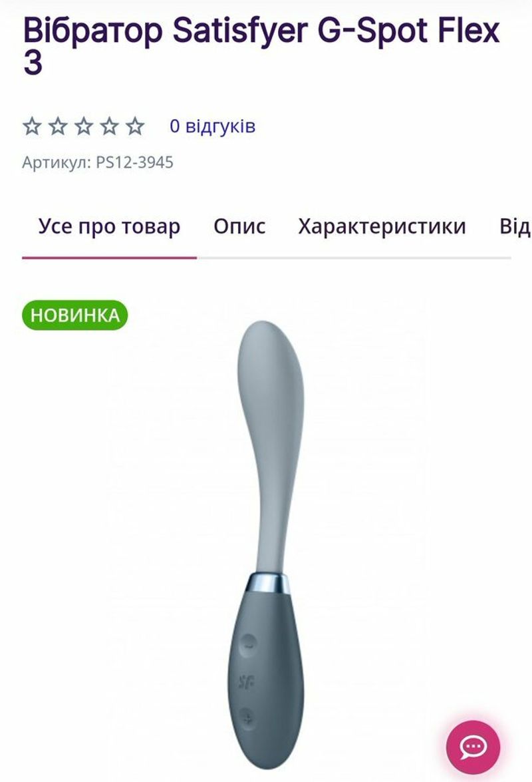Screen dimensions: 532x782
Task: Rate with the first star
Action: 32,126
